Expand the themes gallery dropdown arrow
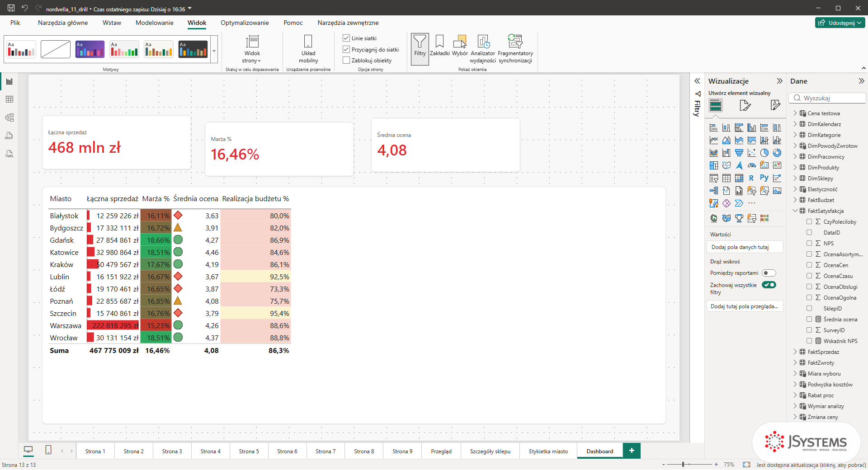 pos(214,50)
